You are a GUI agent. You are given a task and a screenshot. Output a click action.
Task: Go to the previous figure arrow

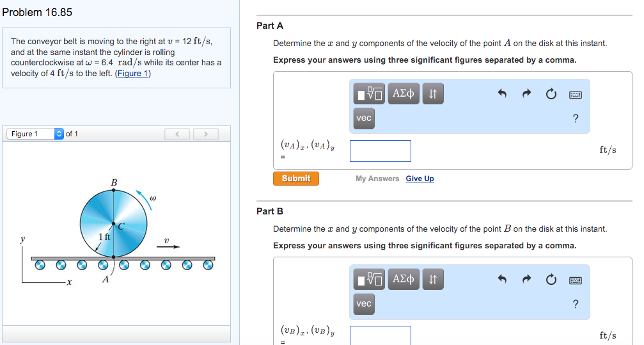[x=178, y=134]
